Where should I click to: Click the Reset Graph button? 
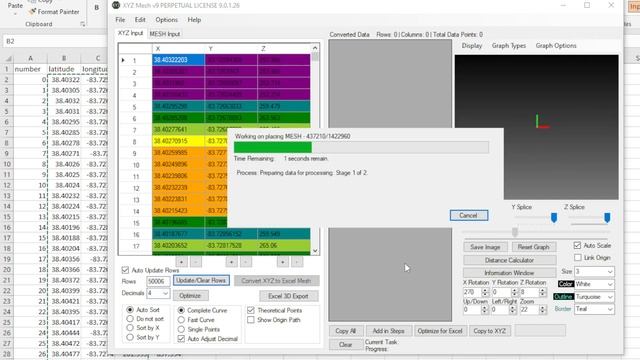[533, 247]
